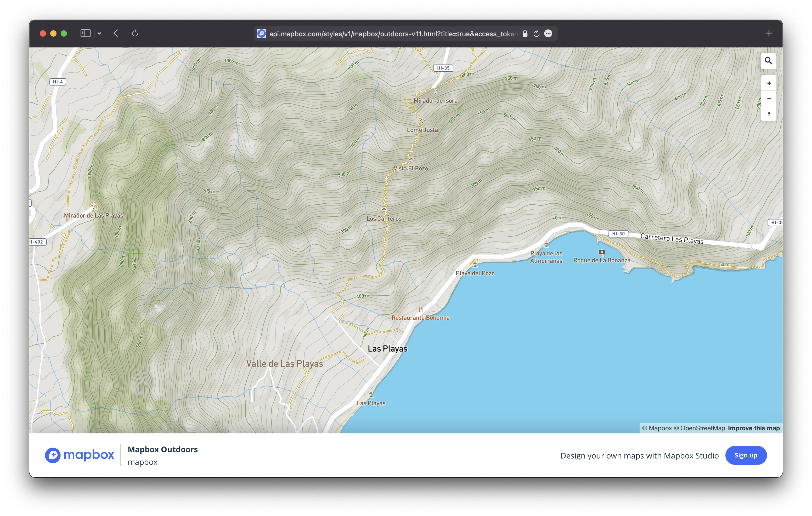Viewport: 812px width, 516px height.
Task: Open a new tab with the plus button
Action: (769, 33)
